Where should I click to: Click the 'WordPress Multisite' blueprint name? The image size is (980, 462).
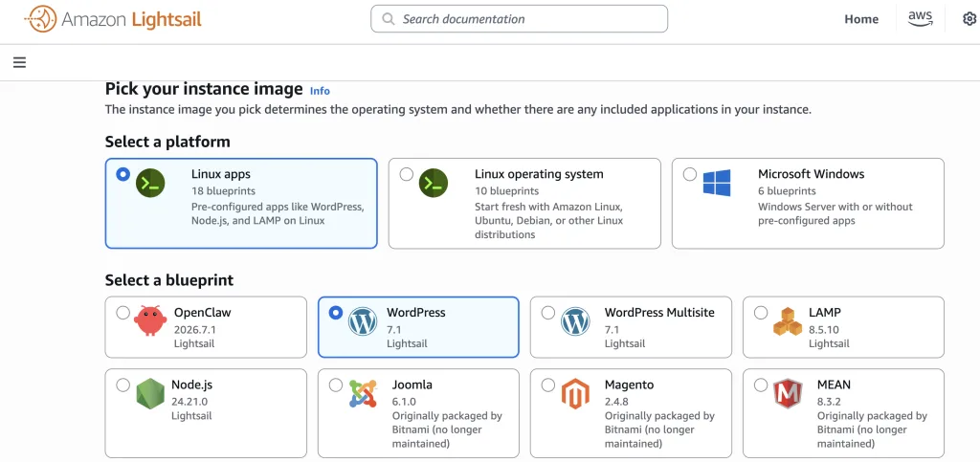pyautogui.click(x=659, y=312)
